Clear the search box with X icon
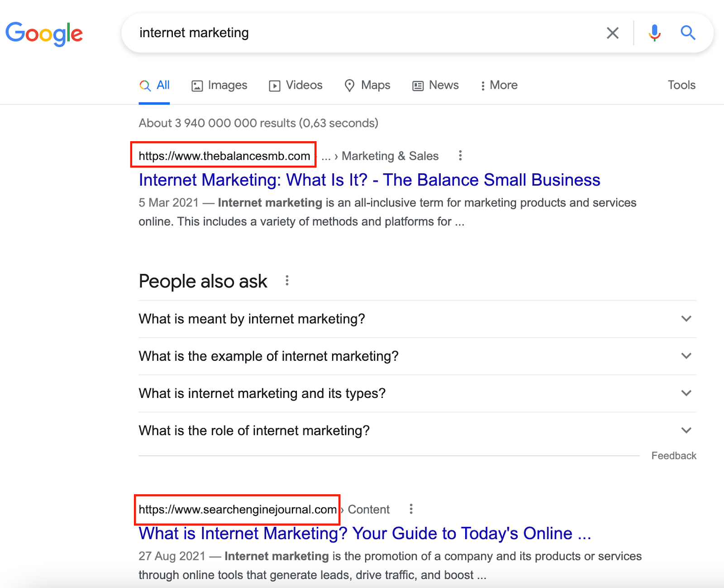This screenshot has height=588, width=724. tap(612, 33)
